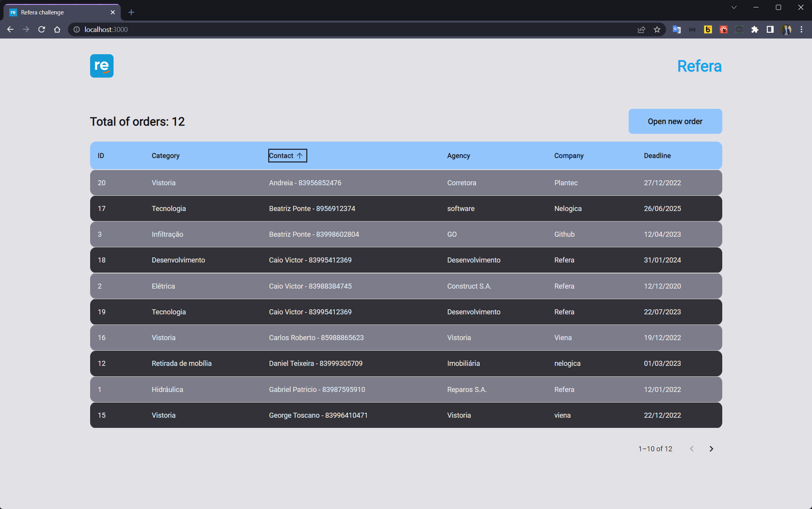
Task: Click the ascending sort arrow beside Contact
Action: click(300, 156)
